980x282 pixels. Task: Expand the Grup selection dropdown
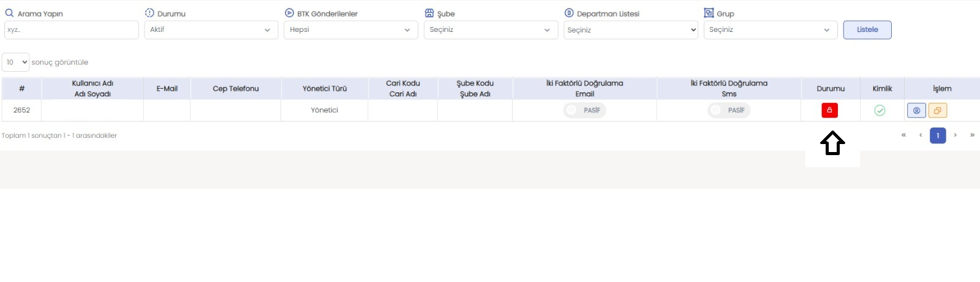pyautogui.click(x=771, y=30)
